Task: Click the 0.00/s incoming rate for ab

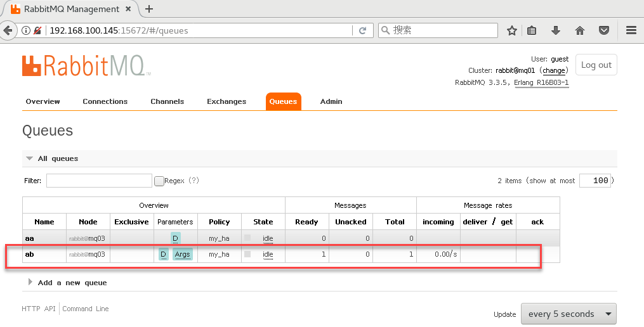Action: point(445,254)
